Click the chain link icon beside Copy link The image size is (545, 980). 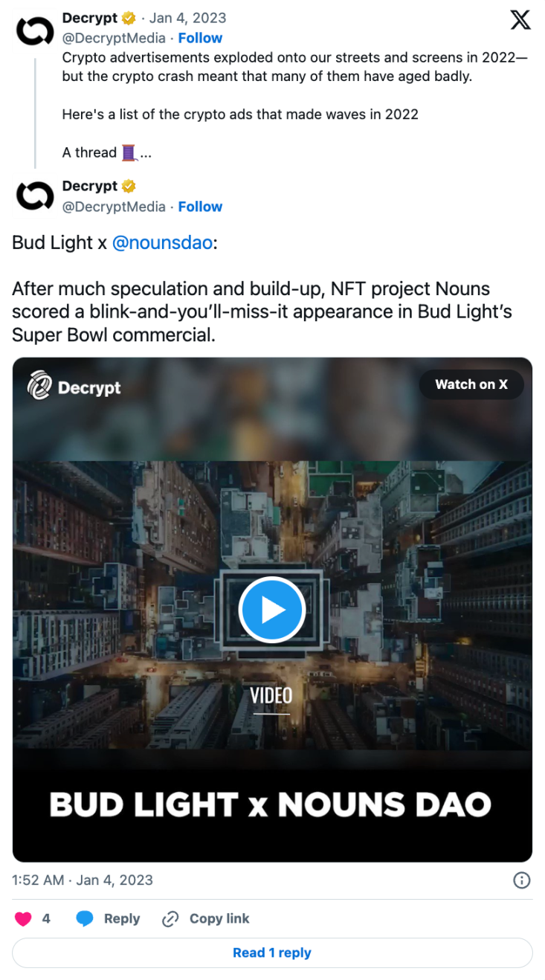(170, 919)
